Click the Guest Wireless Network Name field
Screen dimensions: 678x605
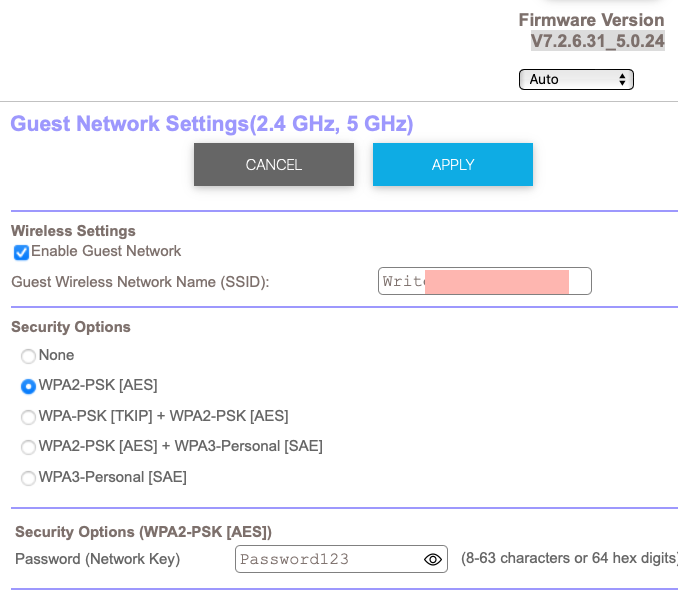[484, 282]
